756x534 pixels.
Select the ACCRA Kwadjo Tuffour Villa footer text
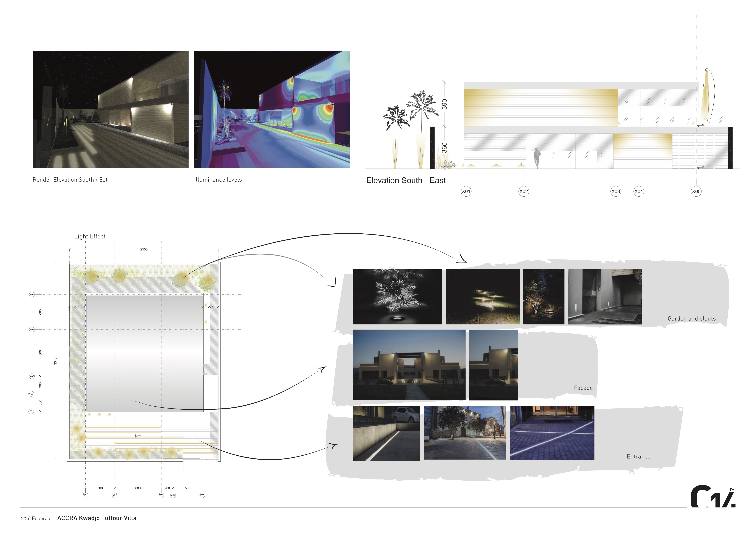click(x=97, y=518)
